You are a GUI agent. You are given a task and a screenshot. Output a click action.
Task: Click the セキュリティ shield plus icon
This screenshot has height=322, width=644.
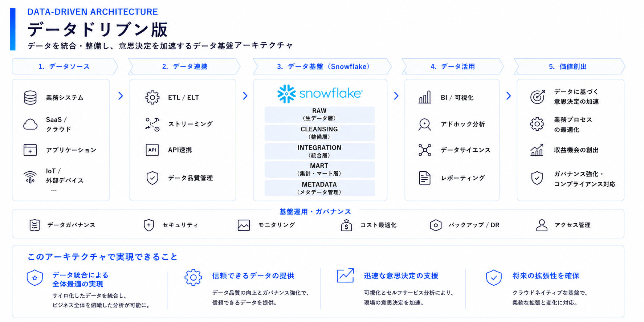tap(149, 225)
